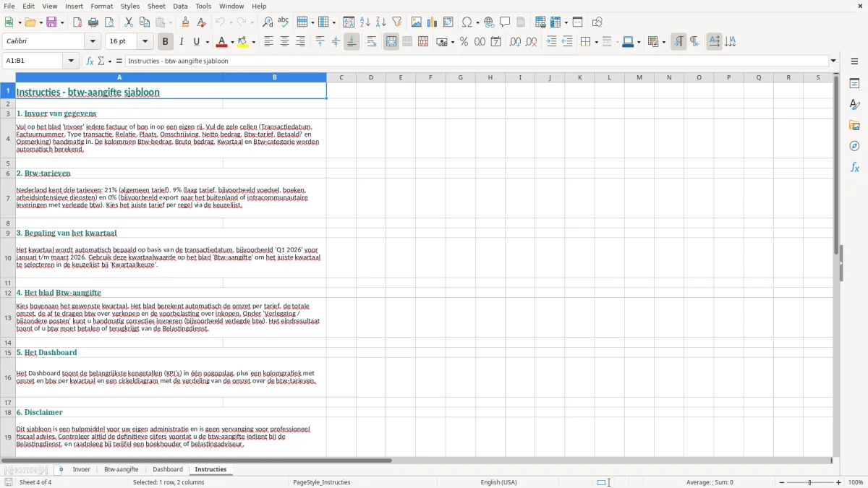Open the Function Wizard next to the Name Box

(x=90, y=61)
